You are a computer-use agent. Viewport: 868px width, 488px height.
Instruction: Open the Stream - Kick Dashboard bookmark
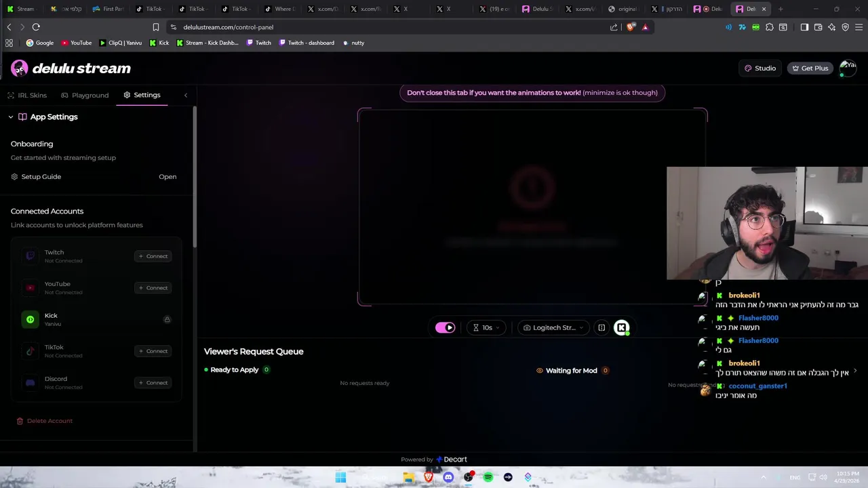point(208,43)
